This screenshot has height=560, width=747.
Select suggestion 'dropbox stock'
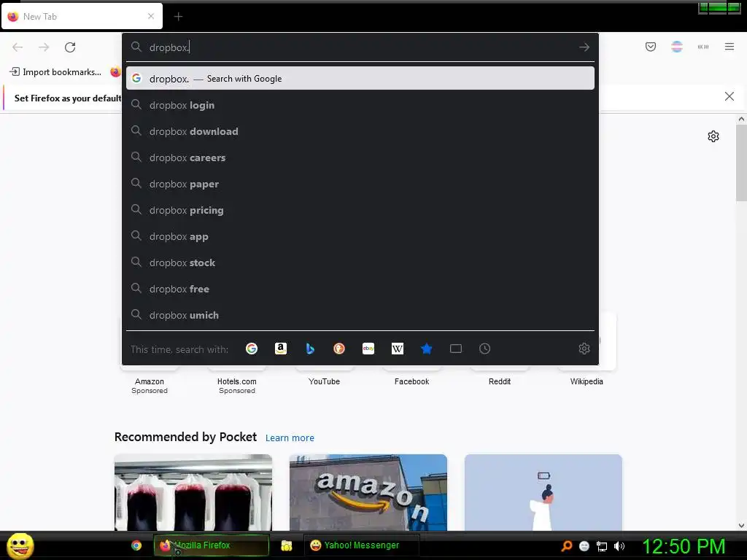click(360, 262)
